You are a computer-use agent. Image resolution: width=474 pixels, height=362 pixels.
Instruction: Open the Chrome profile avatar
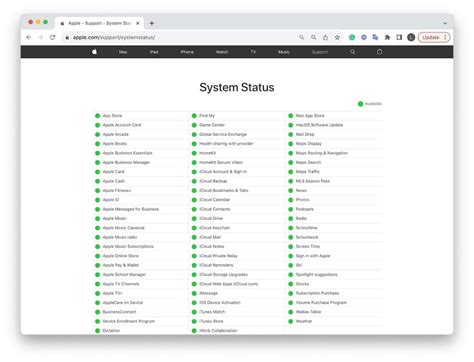411,37
